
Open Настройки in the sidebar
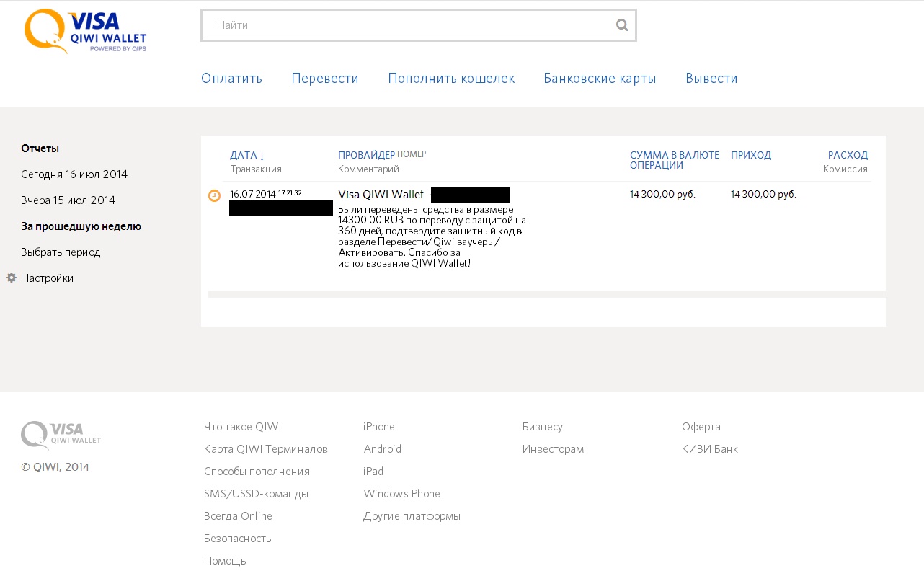click(x=47, y=278)
